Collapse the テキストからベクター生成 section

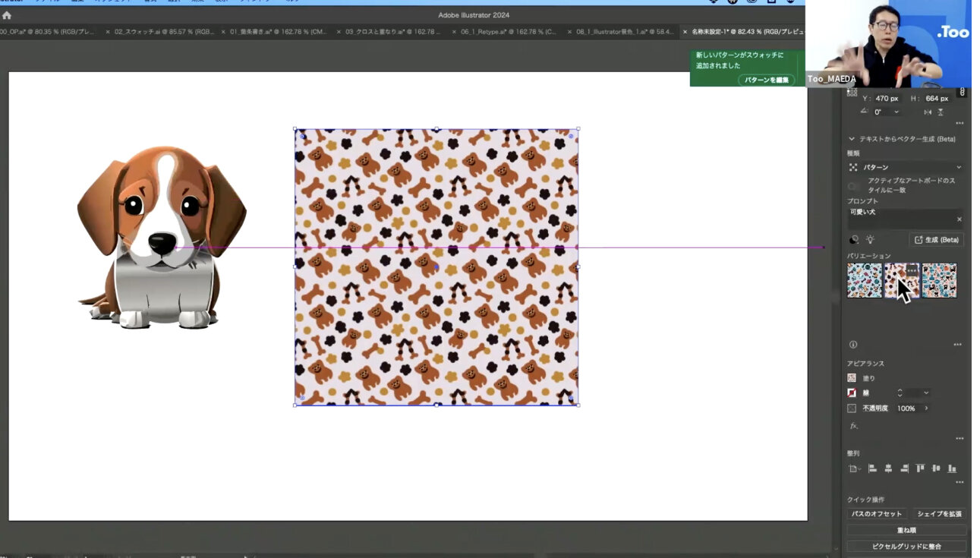coord(852,139)
